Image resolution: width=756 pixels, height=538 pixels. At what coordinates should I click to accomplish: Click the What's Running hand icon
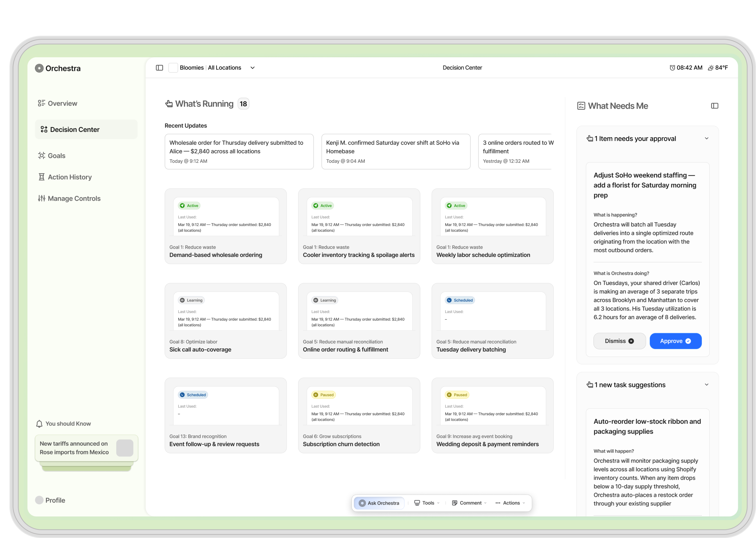point(169,104)
